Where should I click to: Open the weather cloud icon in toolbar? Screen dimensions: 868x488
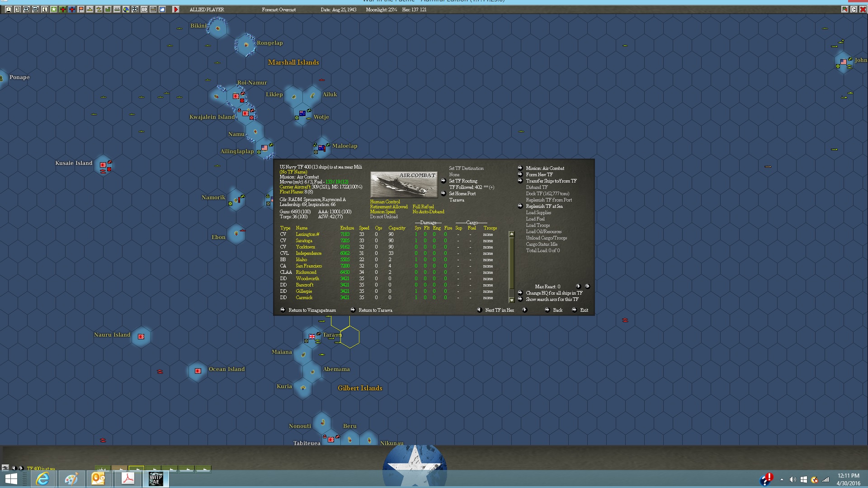coord(162,9)
